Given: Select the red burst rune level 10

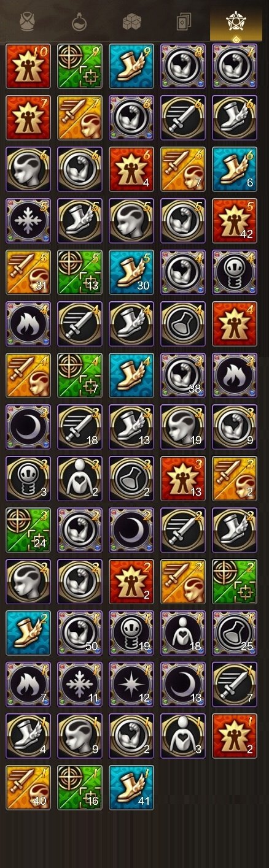Looking at the screenshot, I should click(28, 66).
